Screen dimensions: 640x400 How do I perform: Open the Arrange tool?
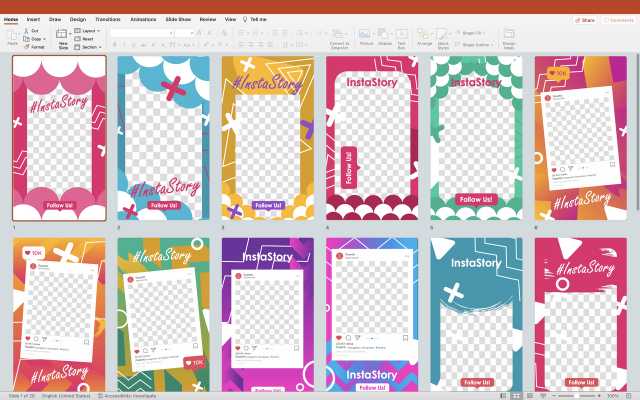(x=425, y=36)
